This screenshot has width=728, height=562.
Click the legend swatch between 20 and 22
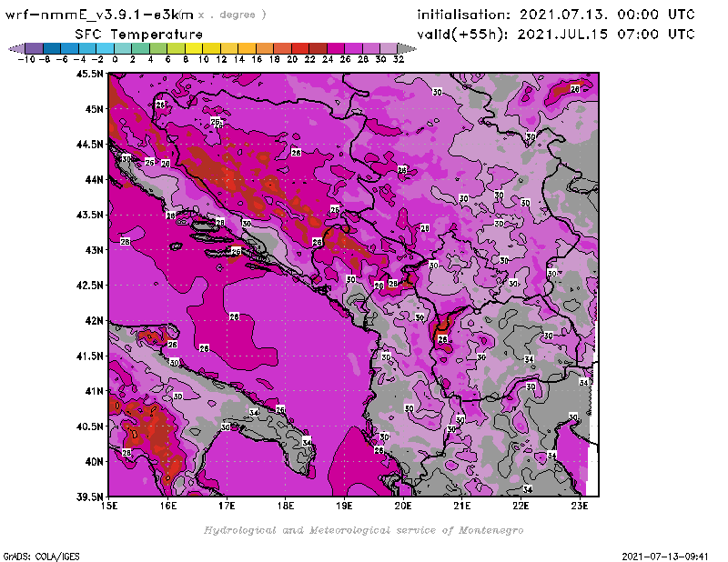[300, 48]
